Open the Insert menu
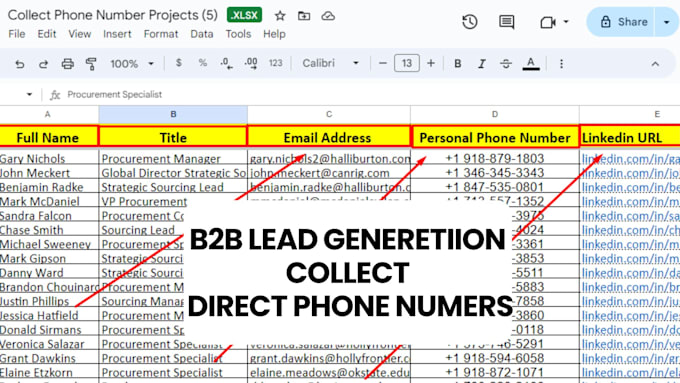Image resolution: width=680 pixels, height=383 pixels. (x=117, y=34)
